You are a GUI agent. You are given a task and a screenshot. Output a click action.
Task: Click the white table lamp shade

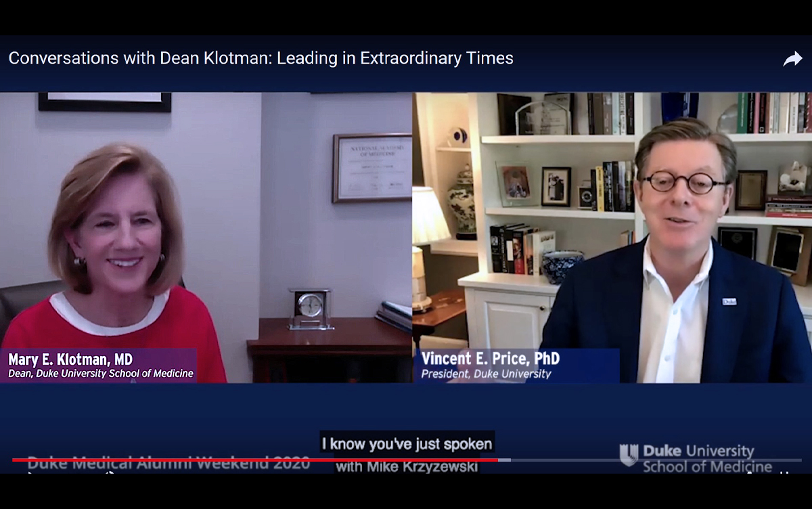coord(428,217)
